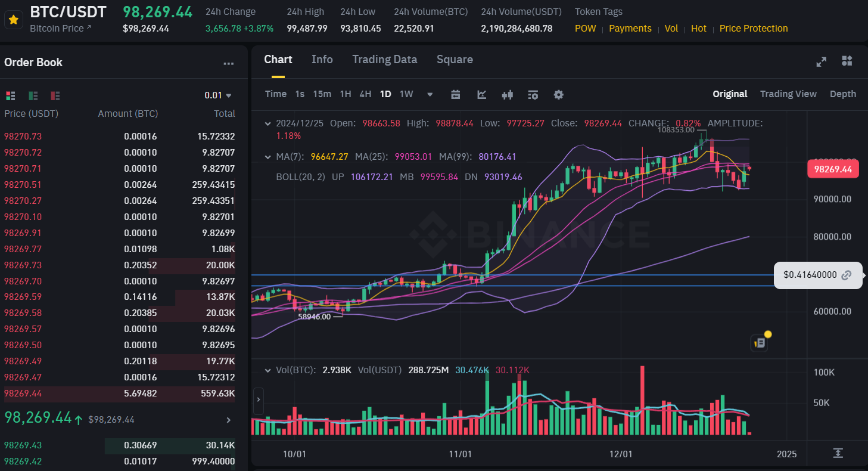Open the technical indicators icon

tap(533, 94)
